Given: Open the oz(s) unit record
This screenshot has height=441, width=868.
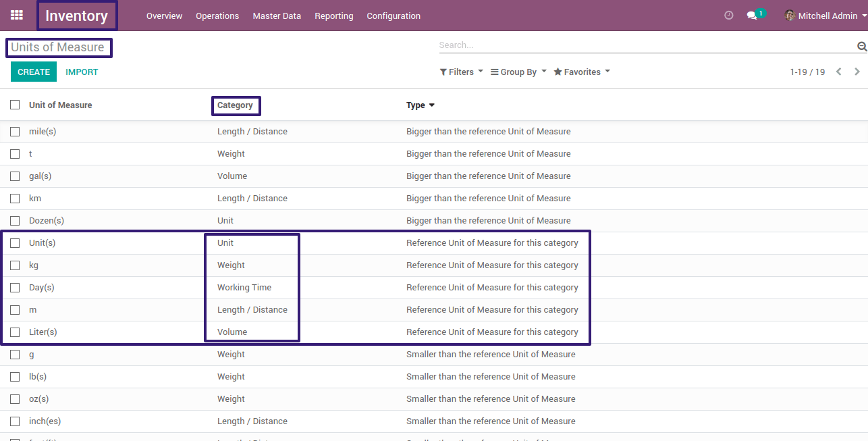Looking at the screenshot, I should pyautogui.click(x=39, y=399).
